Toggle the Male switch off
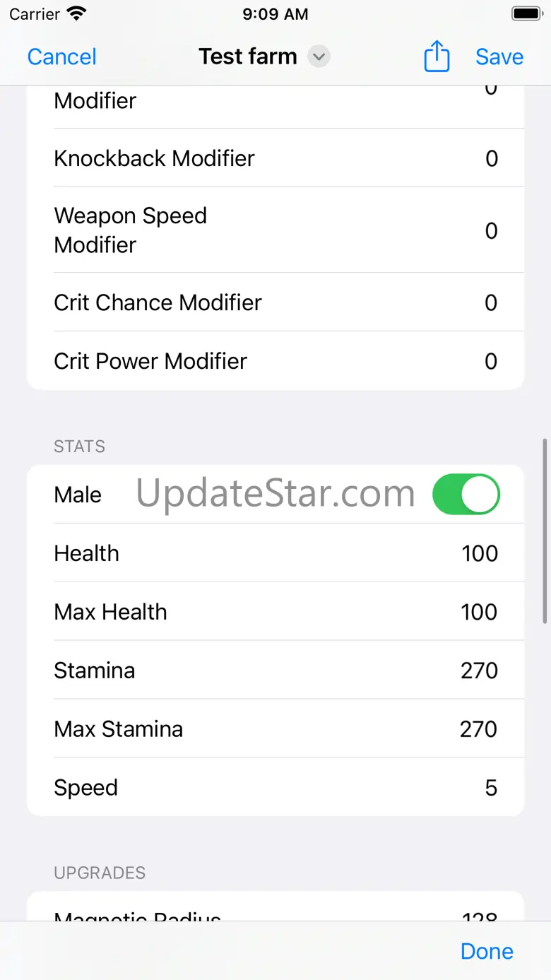This screenshot has height=980, width=551. pos(466,495)
